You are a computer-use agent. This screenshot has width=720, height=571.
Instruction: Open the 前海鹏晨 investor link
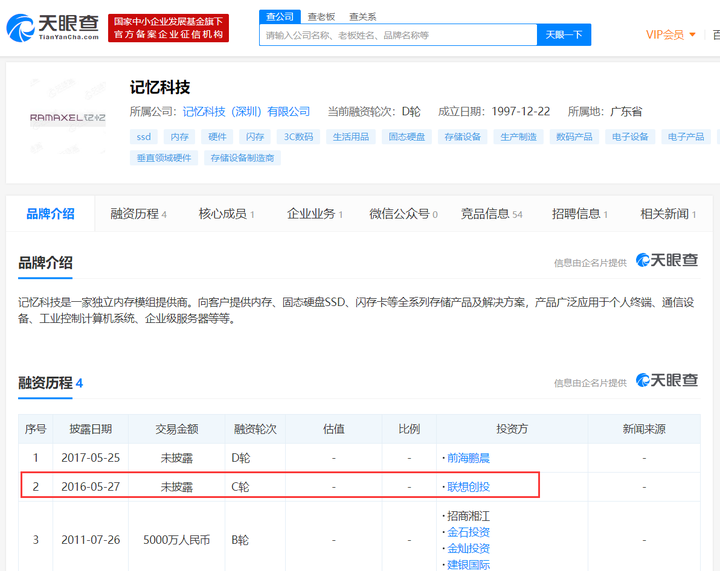point(468,458)
